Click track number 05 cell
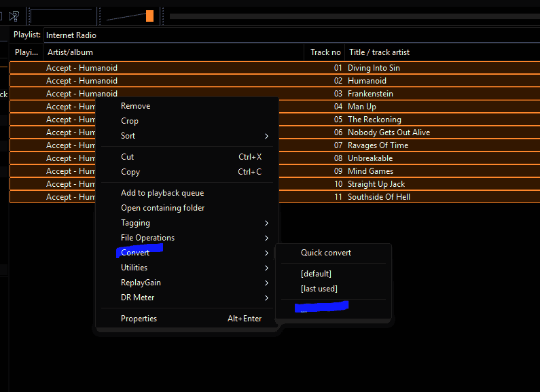The image size is (540, 392). coord(338,120)
